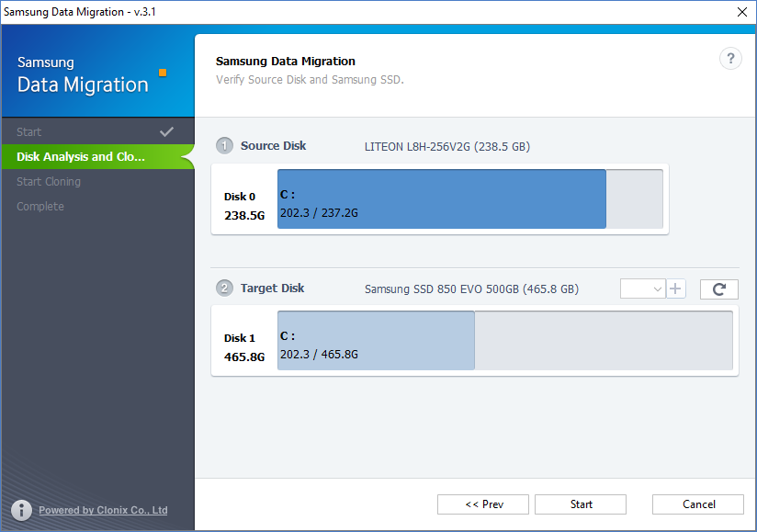Open the help question mark icon

tap(730, 59)
